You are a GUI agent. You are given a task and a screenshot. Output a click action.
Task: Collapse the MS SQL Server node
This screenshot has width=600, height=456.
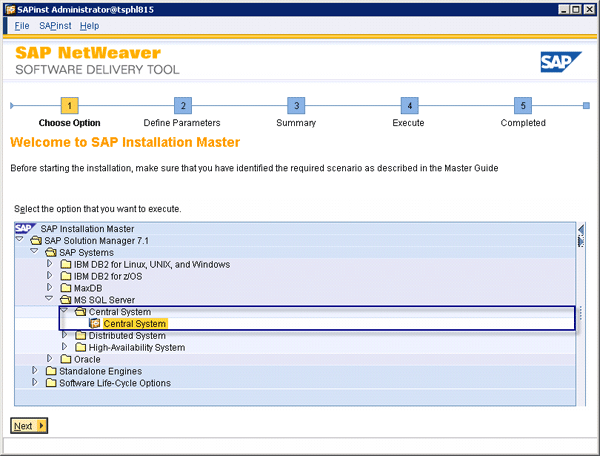click(49, 300)
